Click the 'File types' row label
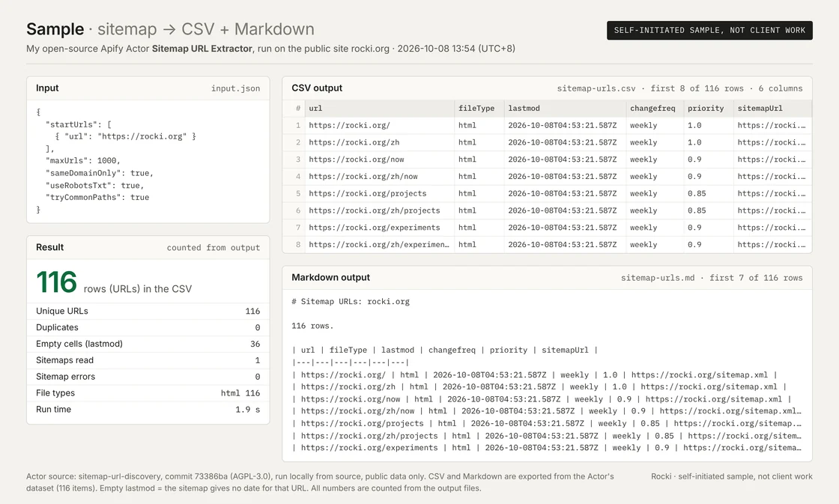 pos(55,392)
